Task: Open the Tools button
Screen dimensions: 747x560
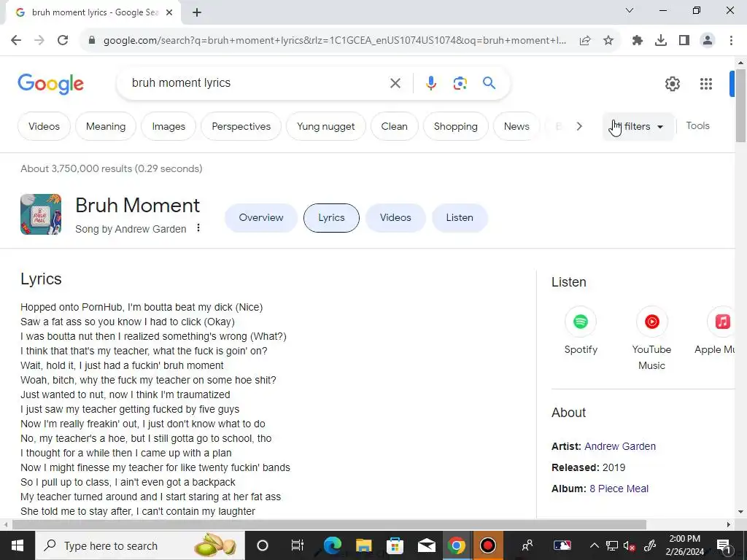Action: [x=697, y=125]
